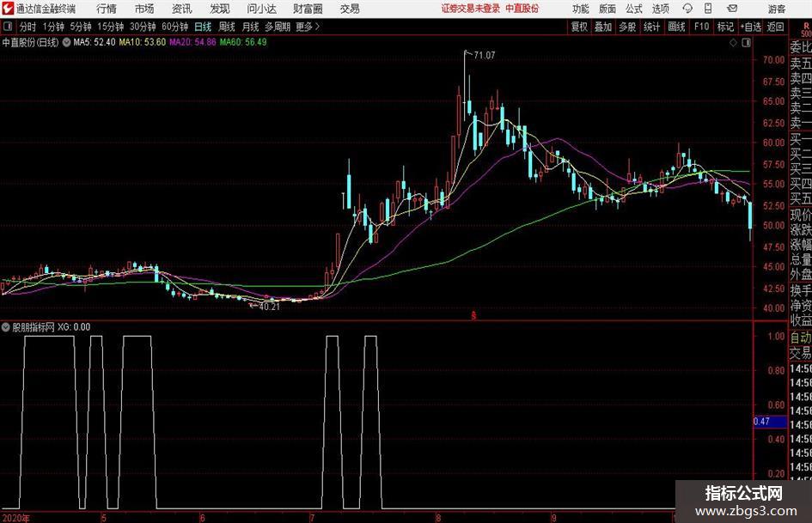Click the red marker on the price chart time axis
Screen dimensions: 812x523
click(473, 315)
